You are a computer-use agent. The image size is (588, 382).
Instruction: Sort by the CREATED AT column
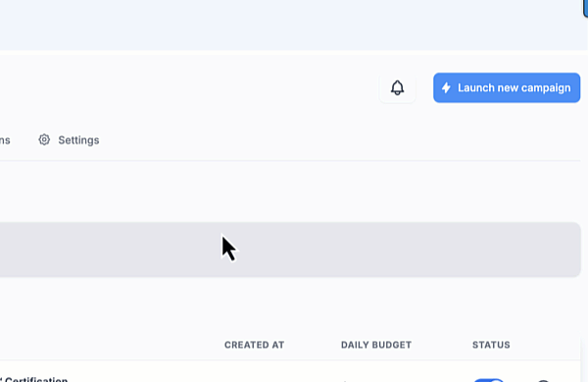(254, 345)
